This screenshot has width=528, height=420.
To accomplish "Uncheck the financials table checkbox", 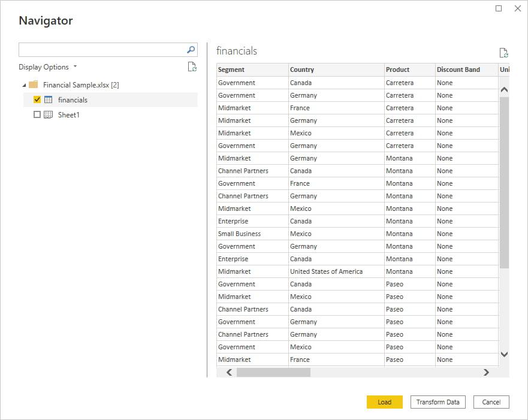I will [37, 100].
